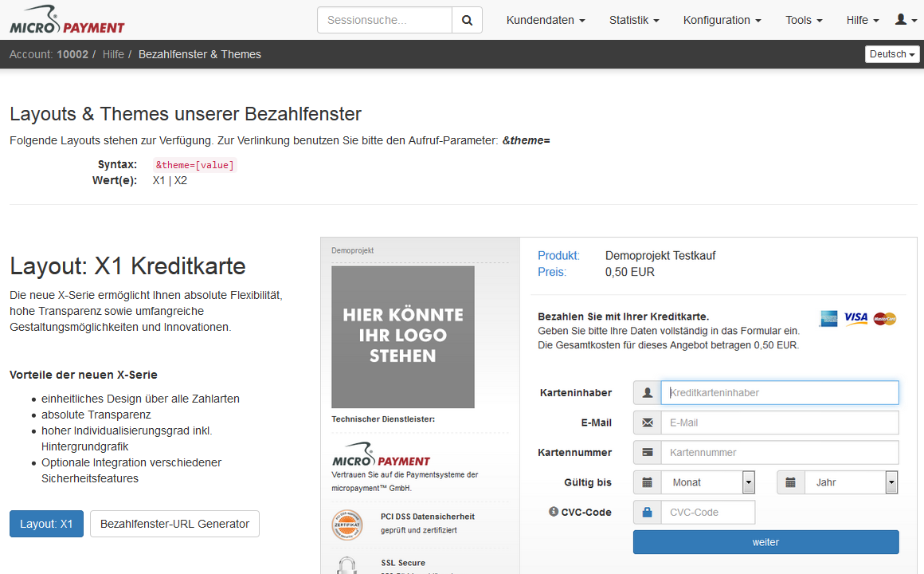Click the MasterCard logo

(x=884, y=319)
